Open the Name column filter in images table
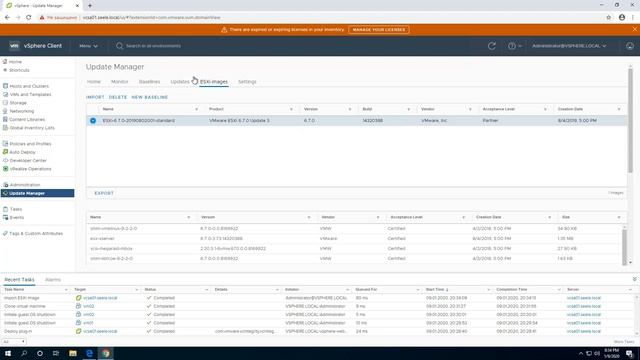This screenshot has height=360, width=640. click(x=196, y=109)
